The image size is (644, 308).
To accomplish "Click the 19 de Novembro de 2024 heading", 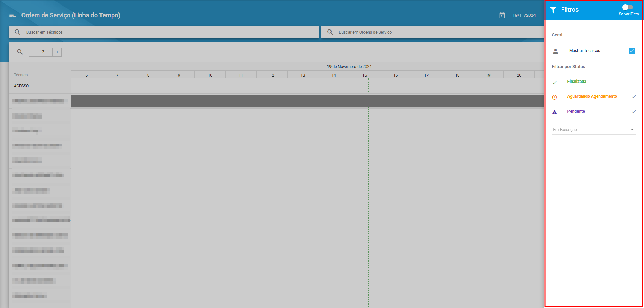I will tap(349, 67).
